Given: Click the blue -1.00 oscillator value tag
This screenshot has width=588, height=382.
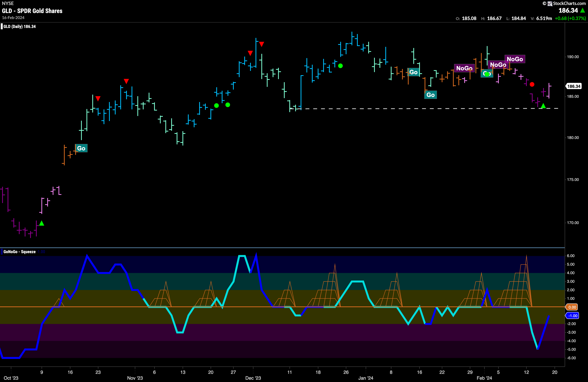Looking at the screenshot, I should pyautogui.click(x=572, y=316).
